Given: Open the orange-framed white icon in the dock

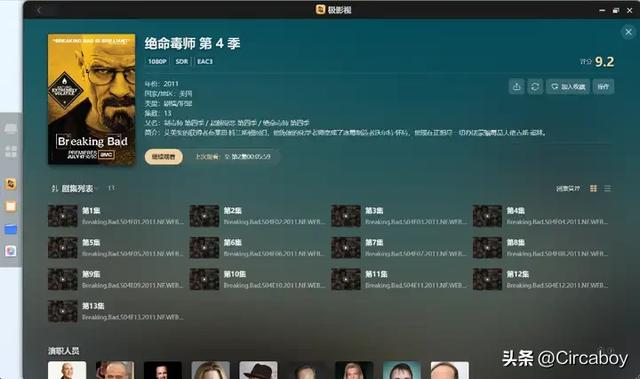Looking at the screenshot, I should 11,206.
